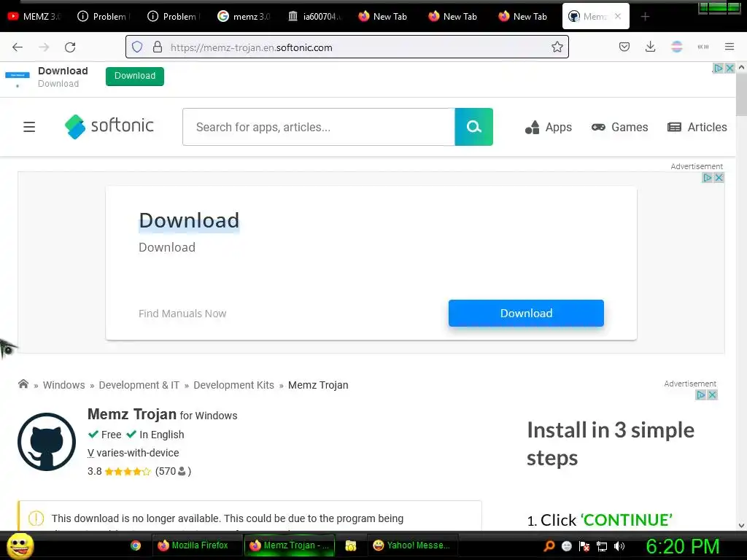Open Yahoo! Messenger from the taskbar
The width and height of the screenshot is (747, 560).
413,545
